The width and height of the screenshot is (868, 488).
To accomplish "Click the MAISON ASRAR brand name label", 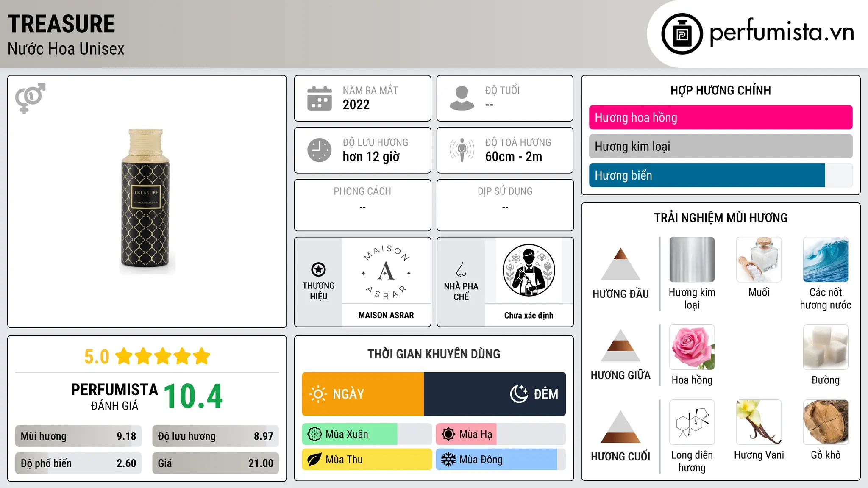I will [386, 315].
